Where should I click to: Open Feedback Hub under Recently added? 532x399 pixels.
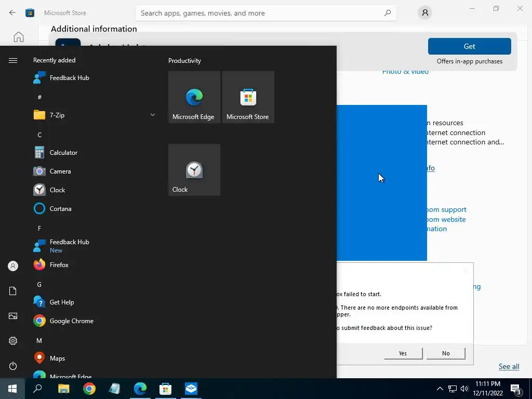click(95, 78)
